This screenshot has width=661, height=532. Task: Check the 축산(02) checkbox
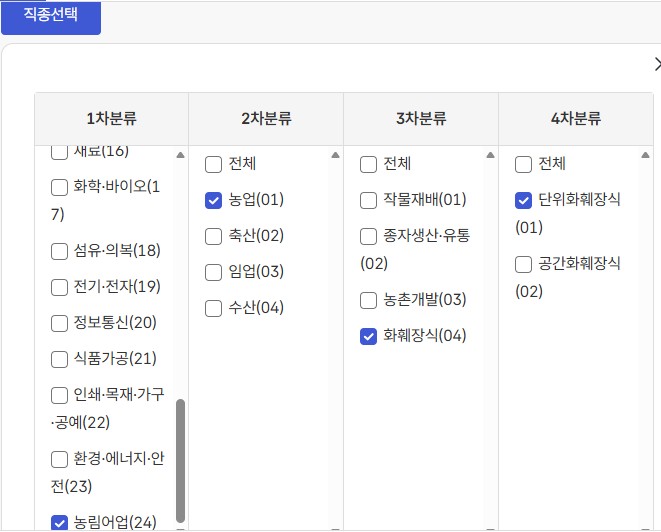213,236
